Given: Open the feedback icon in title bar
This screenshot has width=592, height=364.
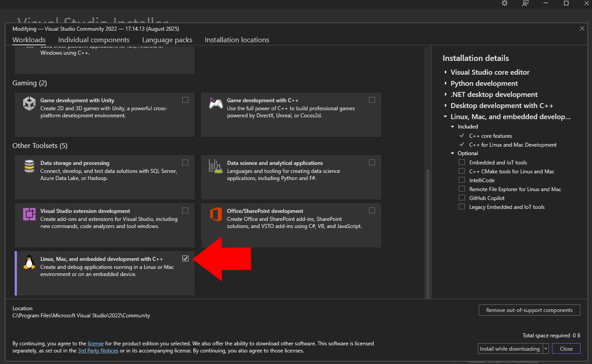Looking at the screenshot, I should pyautogui.click(x=525, y=3).
